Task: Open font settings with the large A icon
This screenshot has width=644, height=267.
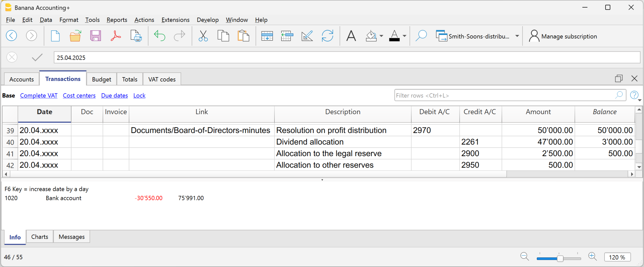Action: click(x=351, y=36)
